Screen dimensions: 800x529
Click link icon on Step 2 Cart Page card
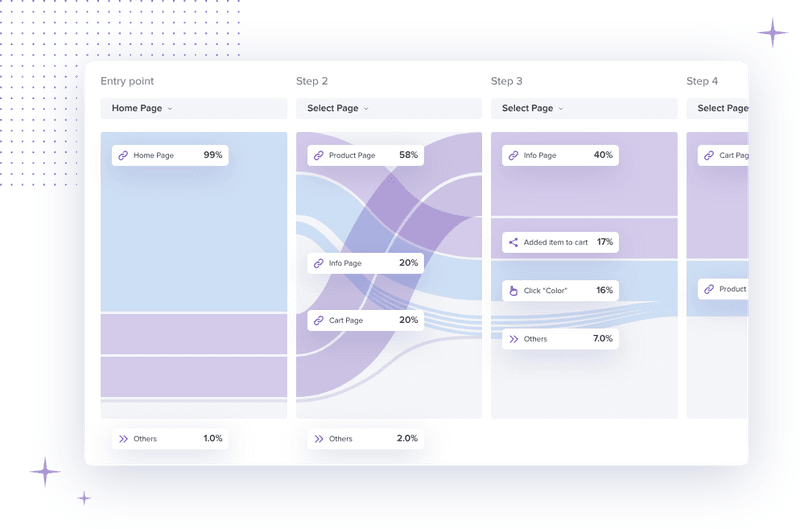(318, 321)
